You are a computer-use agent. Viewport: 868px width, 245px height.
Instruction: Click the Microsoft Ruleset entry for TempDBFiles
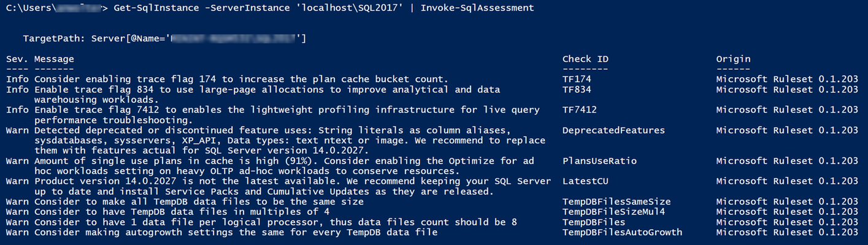click(787, 222)
